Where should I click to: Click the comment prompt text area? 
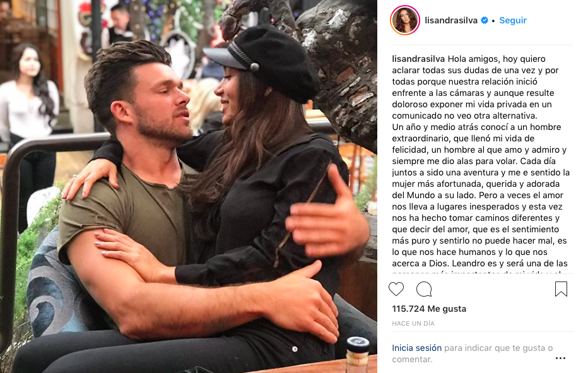click(473, 353)
